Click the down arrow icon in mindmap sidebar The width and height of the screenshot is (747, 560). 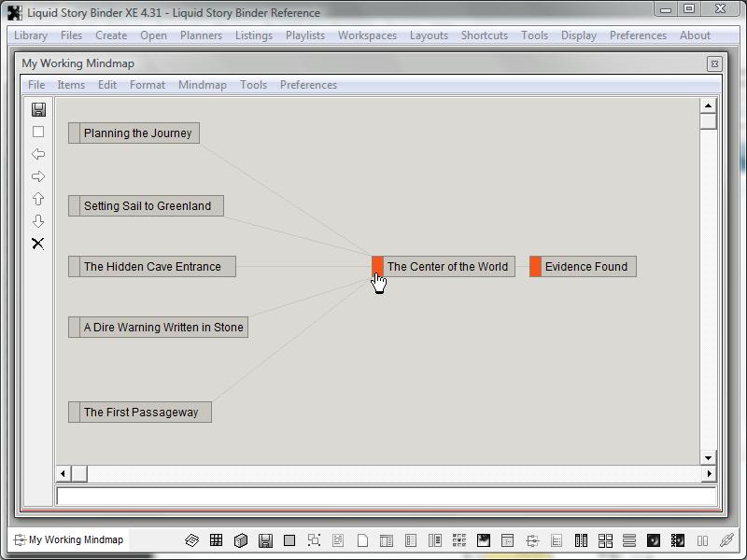[x=38, y=221]
